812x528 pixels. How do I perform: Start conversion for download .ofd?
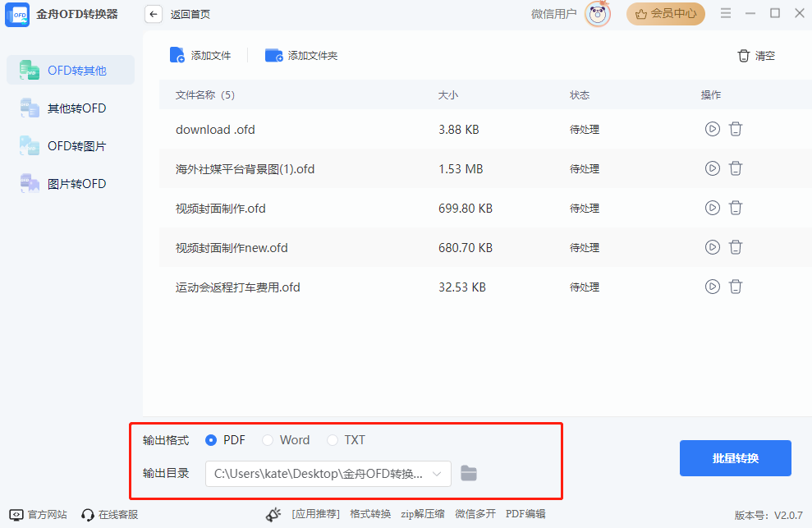click(x=713, y=129)
